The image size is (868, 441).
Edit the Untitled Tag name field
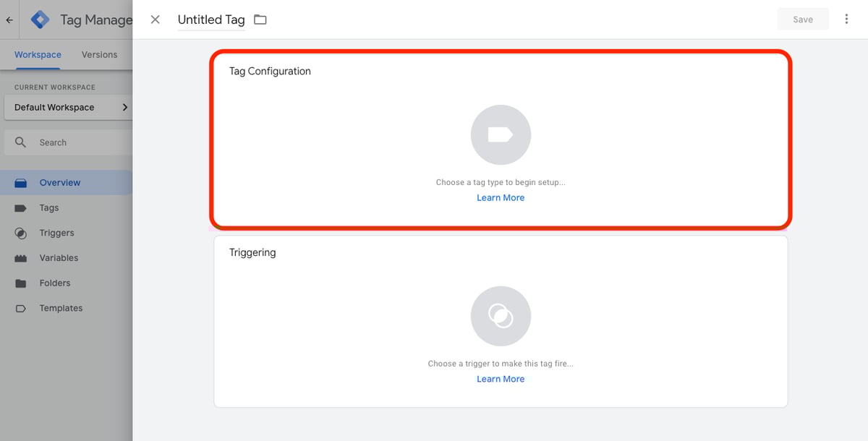[211, 20]
